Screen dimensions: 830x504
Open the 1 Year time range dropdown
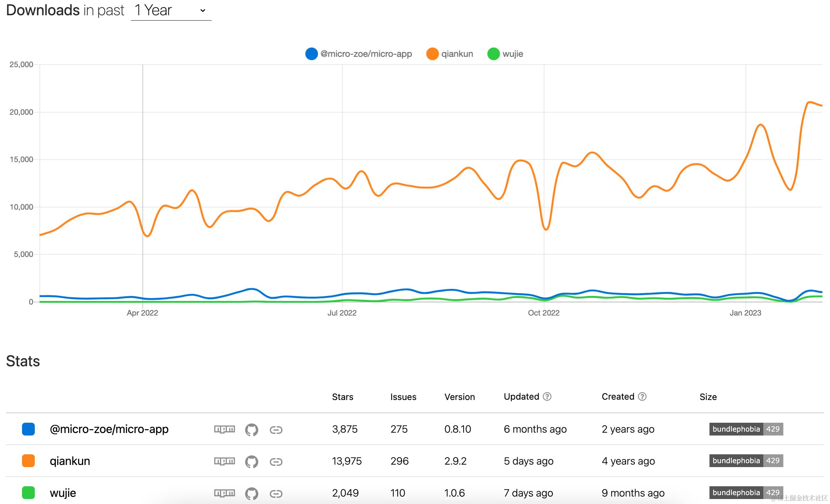coord(171,11)
